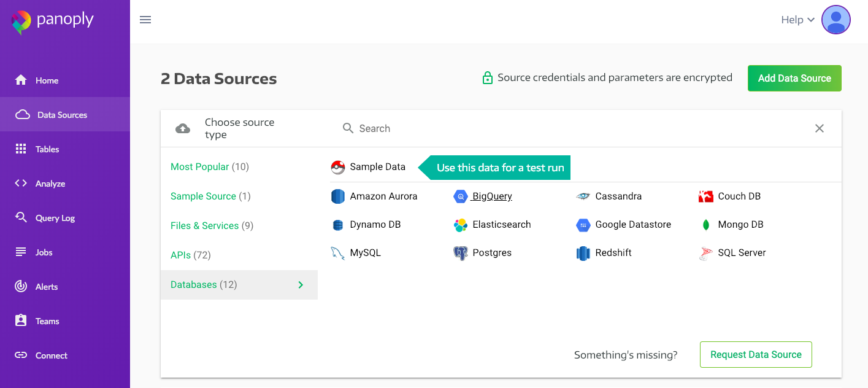Click the cloud upload icon beside Choose source type

click(183, 128)
